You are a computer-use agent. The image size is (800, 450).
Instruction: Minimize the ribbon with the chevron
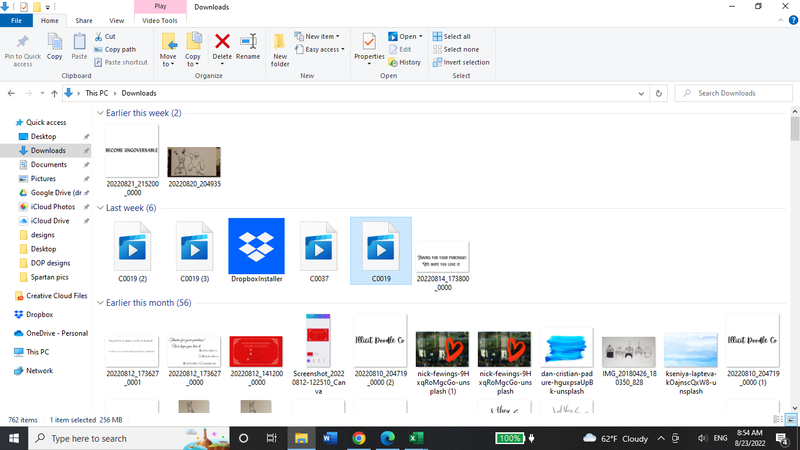coord(781,20)
